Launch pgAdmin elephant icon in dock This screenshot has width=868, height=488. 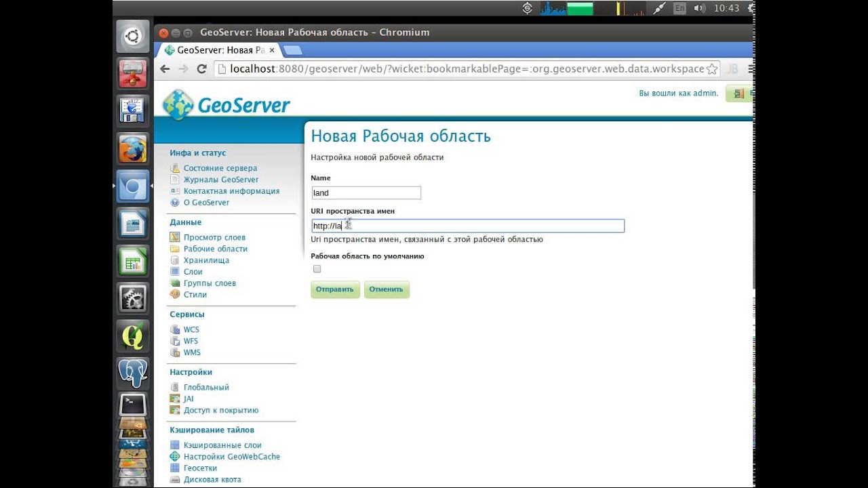[x=133, y=373]
